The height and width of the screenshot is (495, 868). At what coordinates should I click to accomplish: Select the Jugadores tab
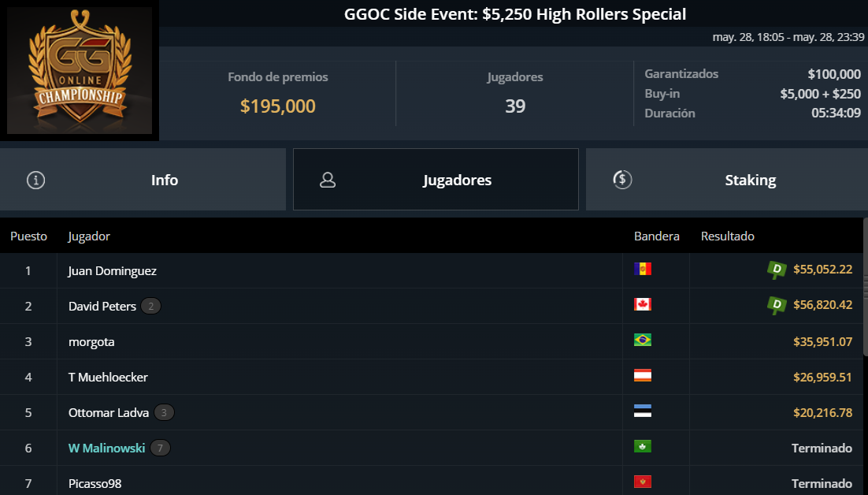[436, 180]
